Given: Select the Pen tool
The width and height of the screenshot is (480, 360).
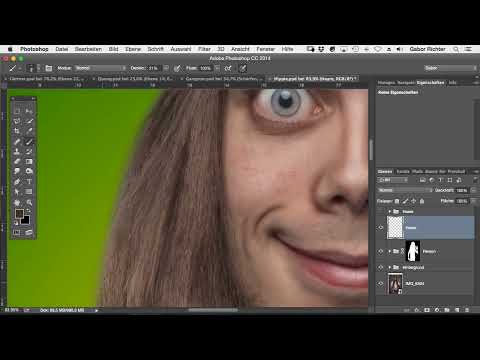Looking at the screenshot, I should [x=17, y=182].
